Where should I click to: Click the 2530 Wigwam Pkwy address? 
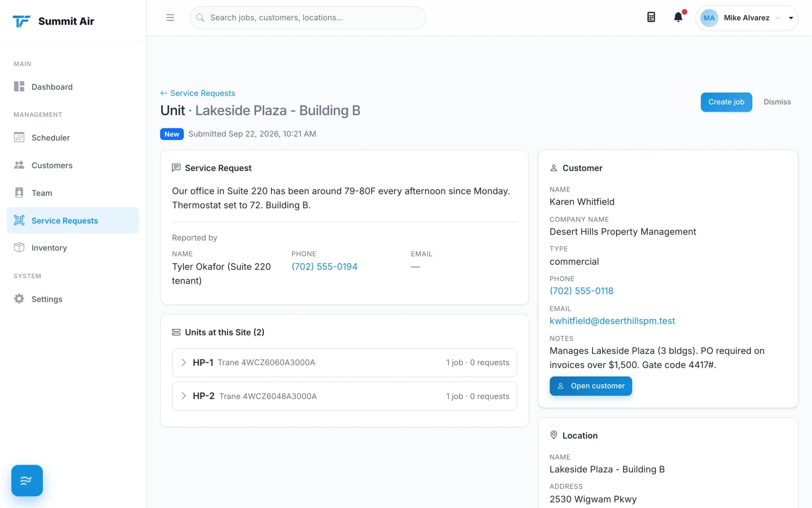[593, 499]
